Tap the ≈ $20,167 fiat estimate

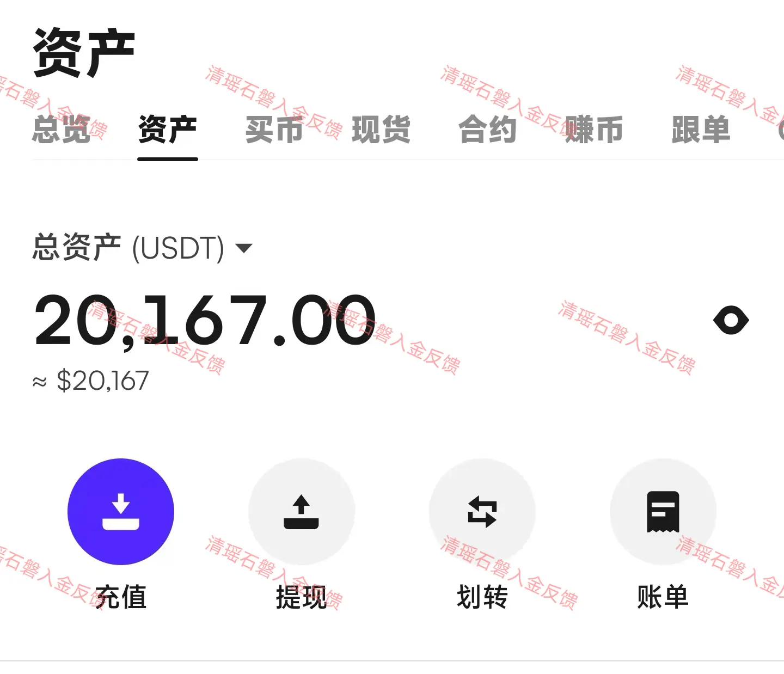coord(90,381)
